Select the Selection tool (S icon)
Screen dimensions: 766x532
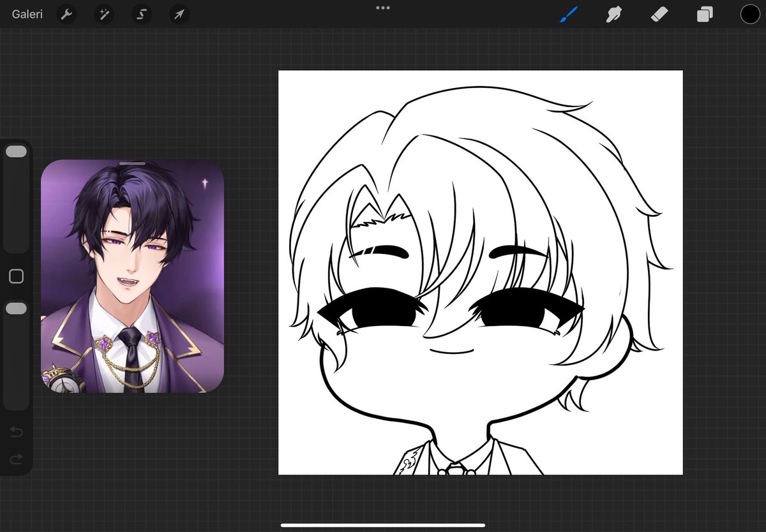tap(141, 13)
